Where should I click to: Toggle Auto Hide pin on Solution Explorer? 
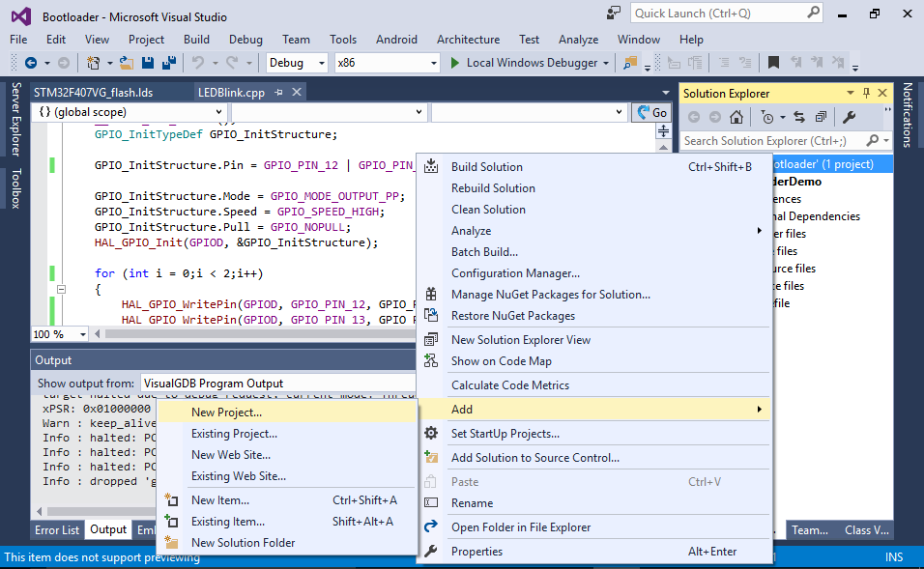coord(866,93)
